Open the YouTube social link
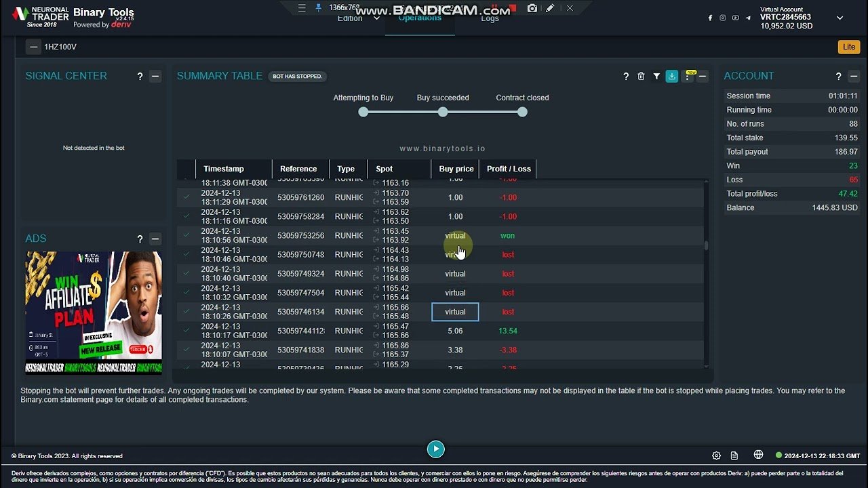868x488 pixels. (736, 18)
